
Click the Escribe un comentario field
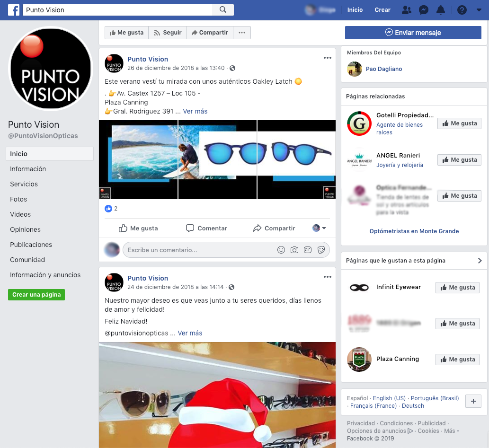click(x=200, y=250)
